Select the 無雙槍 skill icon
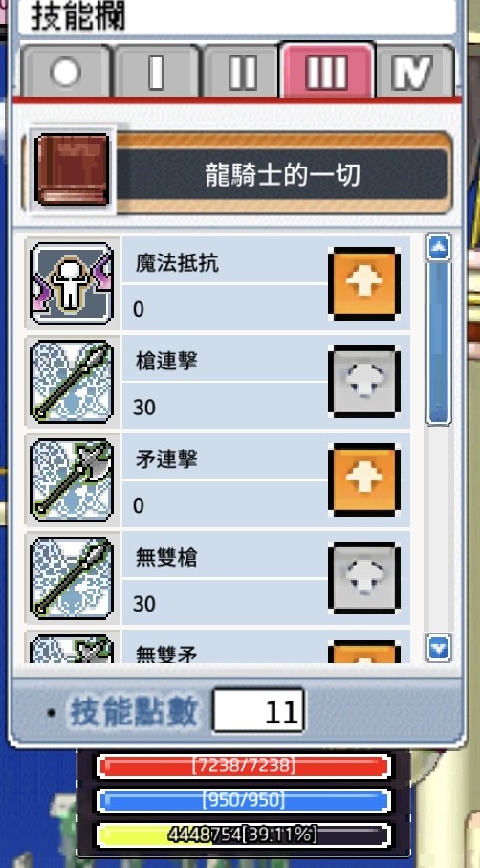480x868 pixels. [72, 578]
